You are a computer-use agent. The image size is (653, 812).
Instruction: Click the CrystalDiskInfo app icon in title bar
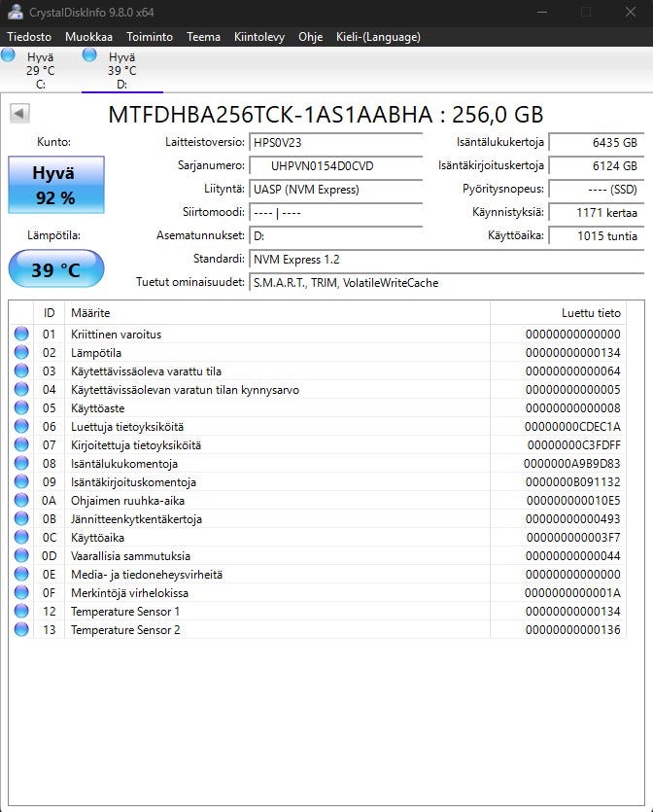pos(16,12)
